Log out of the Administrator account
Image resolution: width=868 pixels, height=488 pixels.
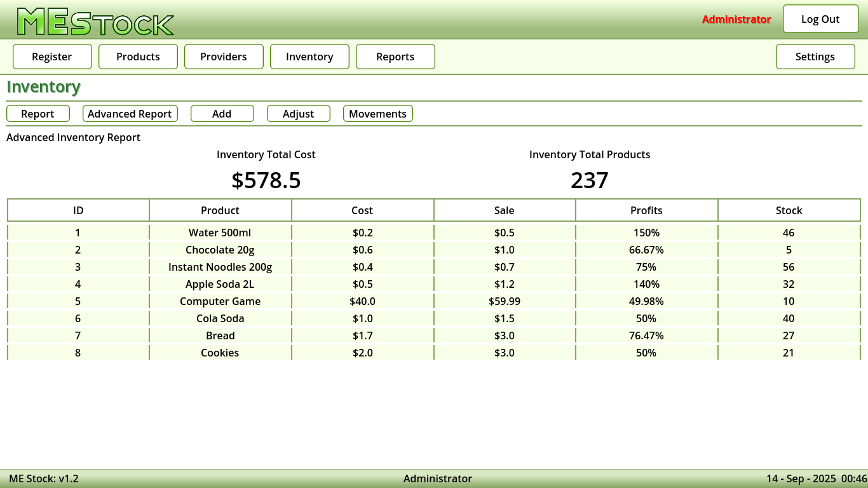(820, 19)
